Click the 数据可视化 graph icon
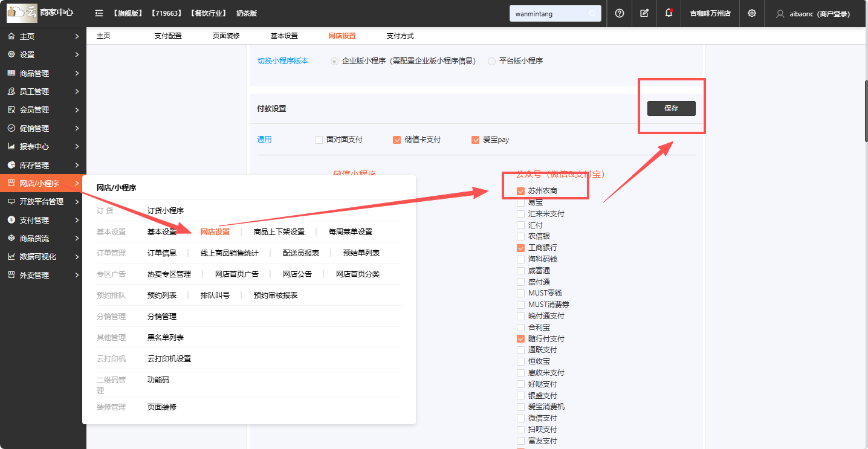Image resolution: width=868 pixels, height=449 pixels. 11,257
